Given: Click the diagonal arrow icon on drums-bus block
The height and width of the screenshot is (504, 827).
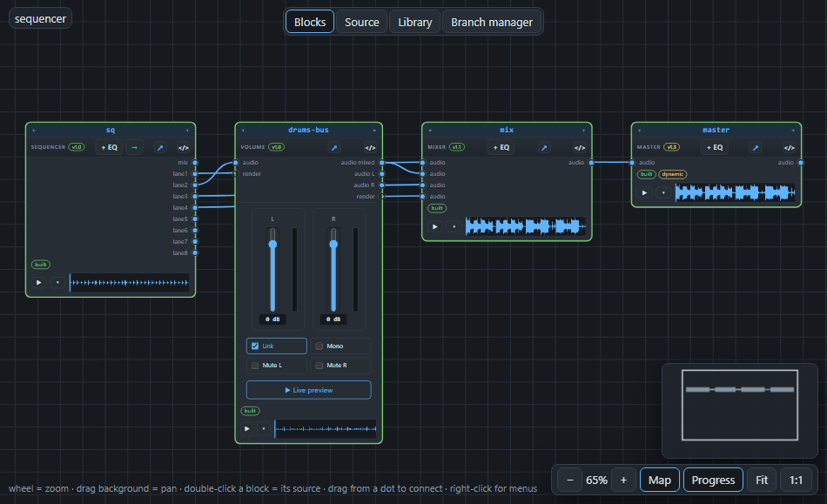Looking at the screenshot, I should point(334,148).
